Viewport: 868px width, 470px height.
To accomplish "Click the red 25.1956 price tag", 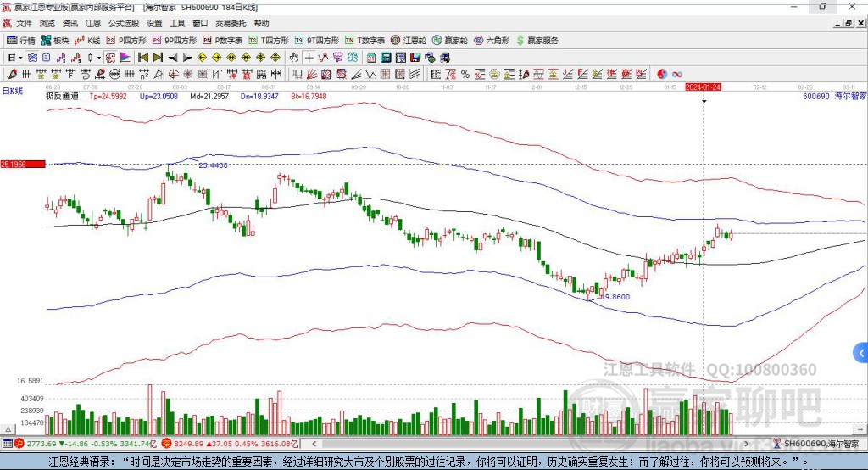I will [x=23, y=164].
